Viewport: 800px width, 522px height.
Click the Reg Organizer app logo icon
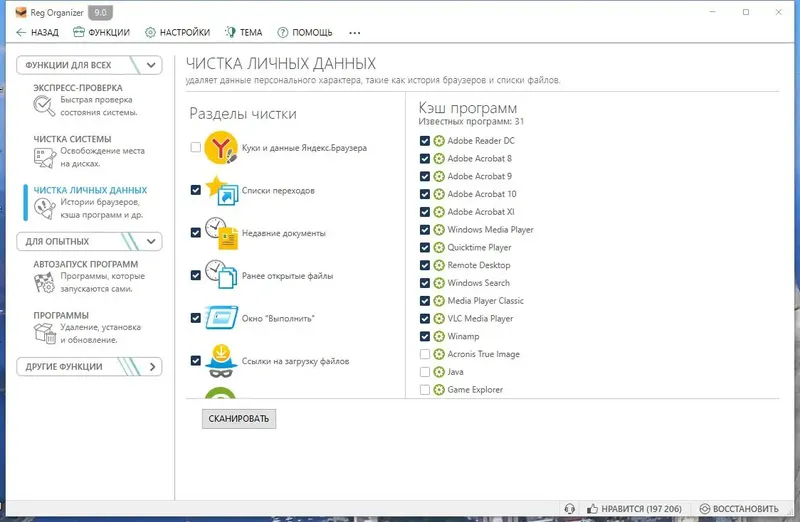tap(21, 12)
